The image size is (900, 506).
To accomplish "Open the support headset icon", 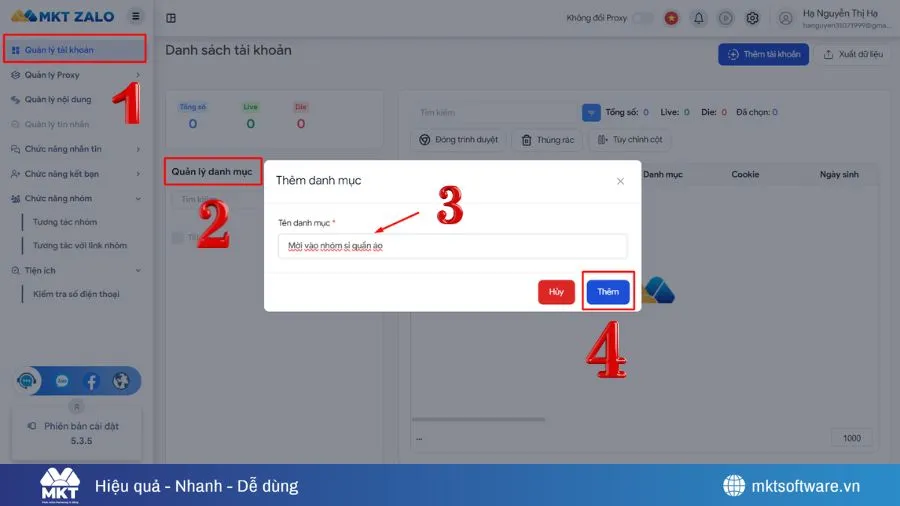I will point(26,381).
